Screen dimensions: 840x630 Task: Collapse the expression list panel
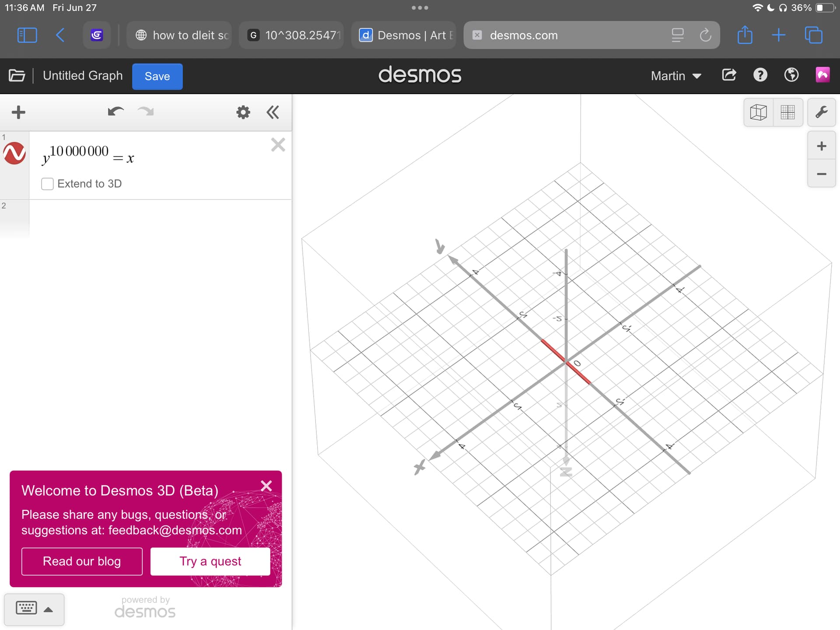pos(273,112)
